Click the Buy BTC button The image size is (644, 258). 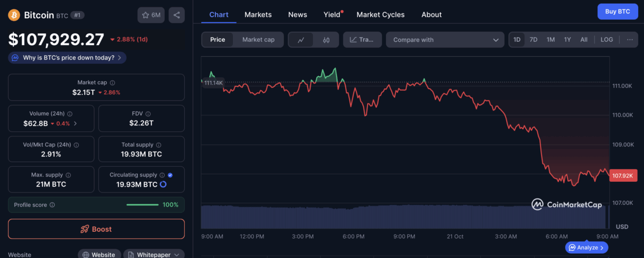pos(617,11)
